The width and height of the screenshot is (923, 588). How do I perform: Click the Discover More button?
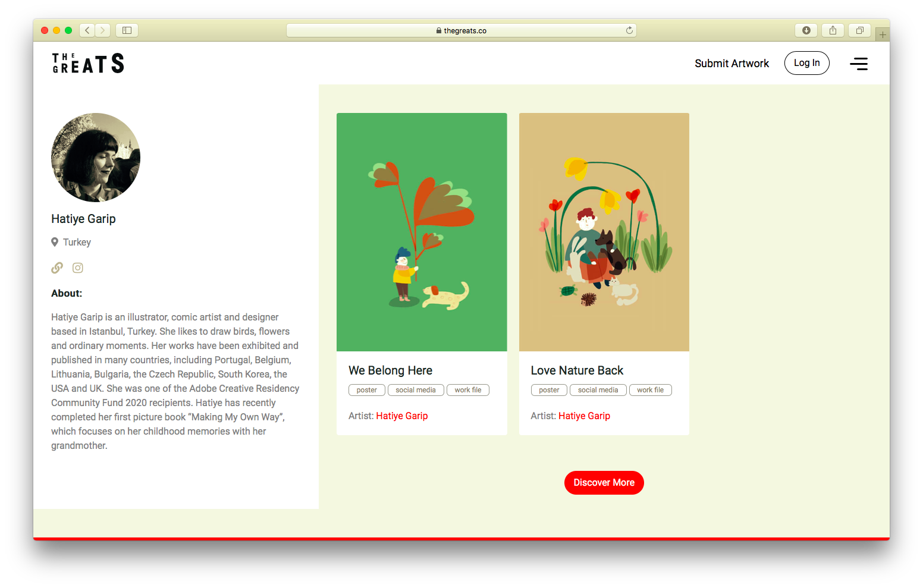pyautogui.click(x=604, y=483)
